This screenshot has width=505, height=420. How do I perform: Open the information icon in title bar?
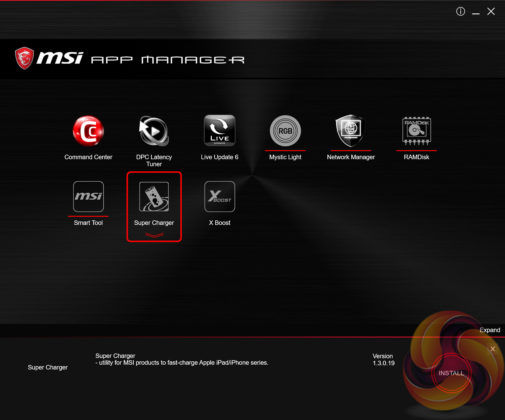coord(461,12)
